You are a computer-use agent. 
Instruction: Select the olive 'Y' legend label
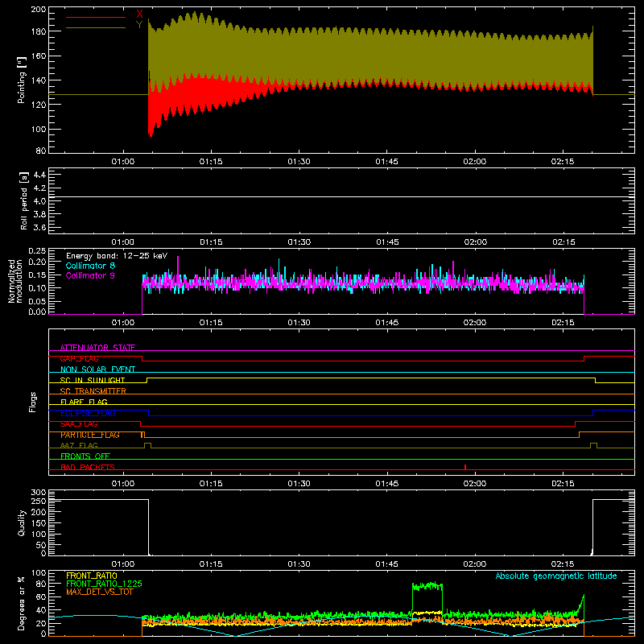coord(139,25)
